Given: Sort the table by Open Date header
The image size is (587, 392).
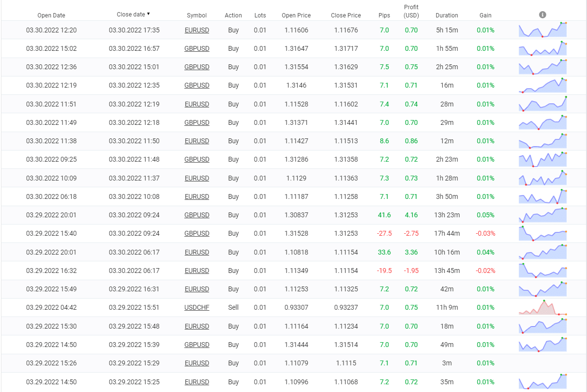Looking at the screenshot, I should click(51, 15).
